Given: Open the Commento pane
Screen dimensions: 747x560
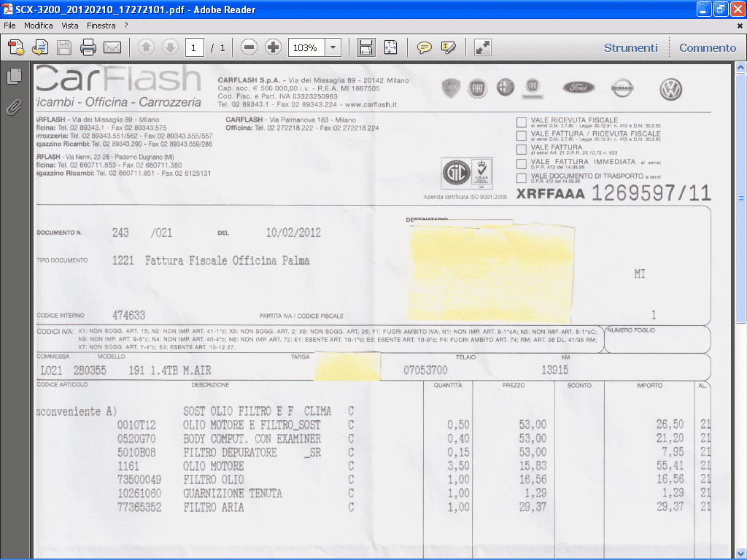Looking at the screenshot, I should click(708, 48).
